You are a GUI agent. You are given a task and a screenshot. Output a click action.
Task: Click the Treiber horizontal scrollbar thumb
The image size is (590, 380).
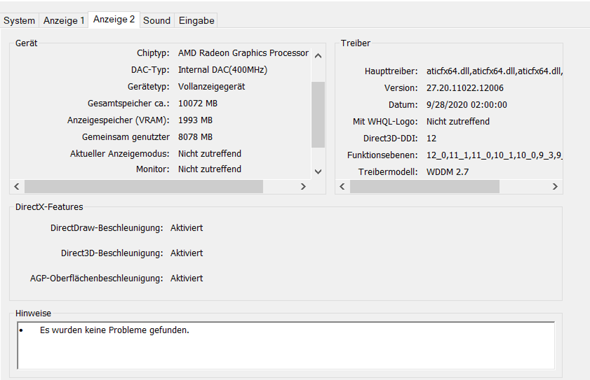point(424,186)
